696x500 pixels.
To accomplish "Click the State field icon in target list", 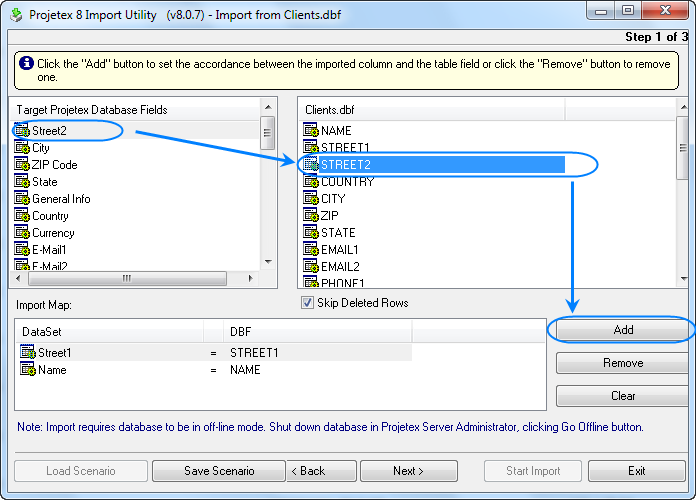I will (22, 182).
